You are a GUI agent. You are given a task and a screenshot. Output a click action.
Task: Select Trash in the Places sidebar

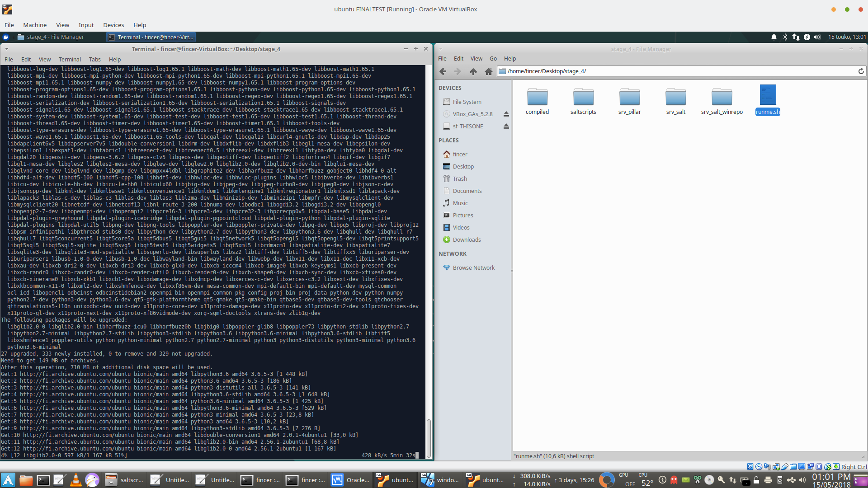coord(460,179)
